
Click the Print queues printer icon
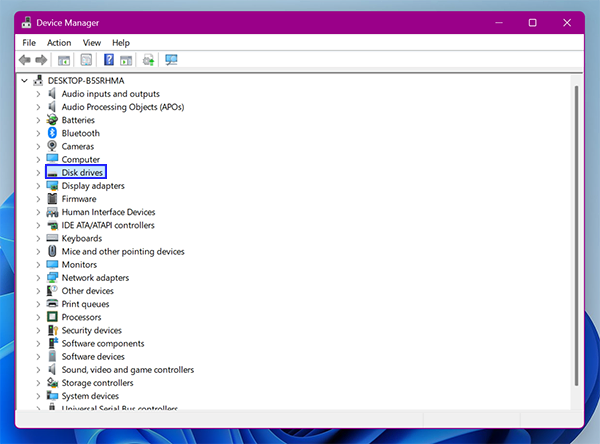point(52,304)
